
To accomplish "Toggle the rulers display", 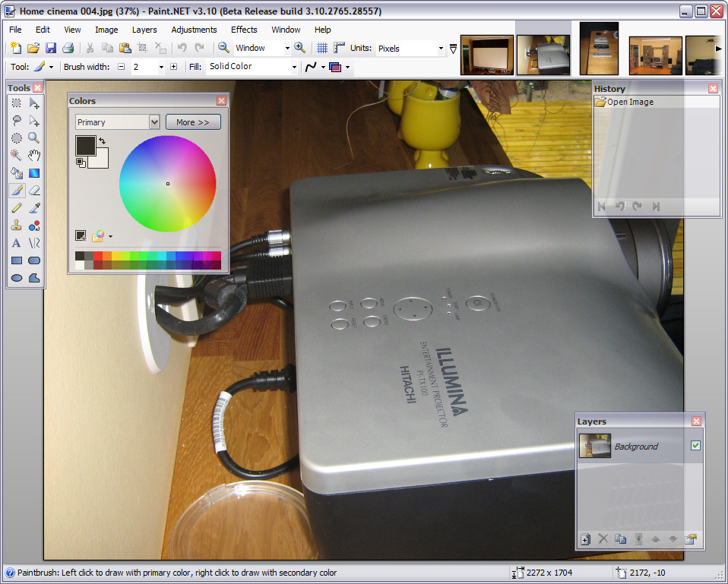I will tap(340, 48).
